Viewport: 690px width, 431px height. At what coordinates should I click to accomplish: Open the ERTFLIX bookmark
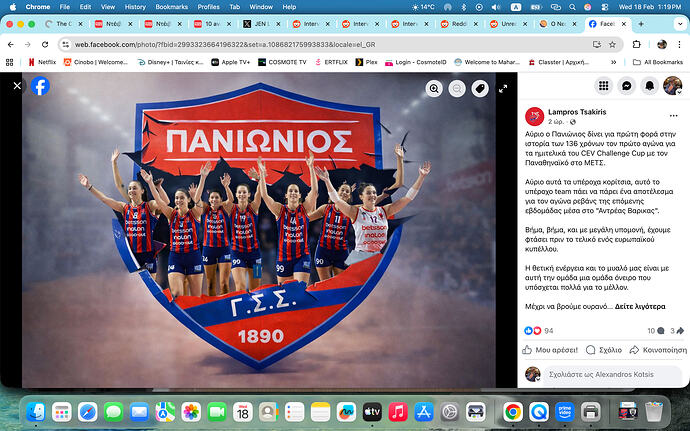pyautogui.click(x=331, y=63)
